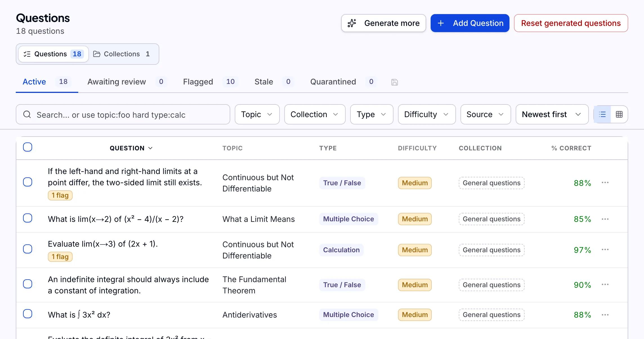Open more options for indefinite integral question
This screenshot has width=644, height=339.
click(605, 285)
